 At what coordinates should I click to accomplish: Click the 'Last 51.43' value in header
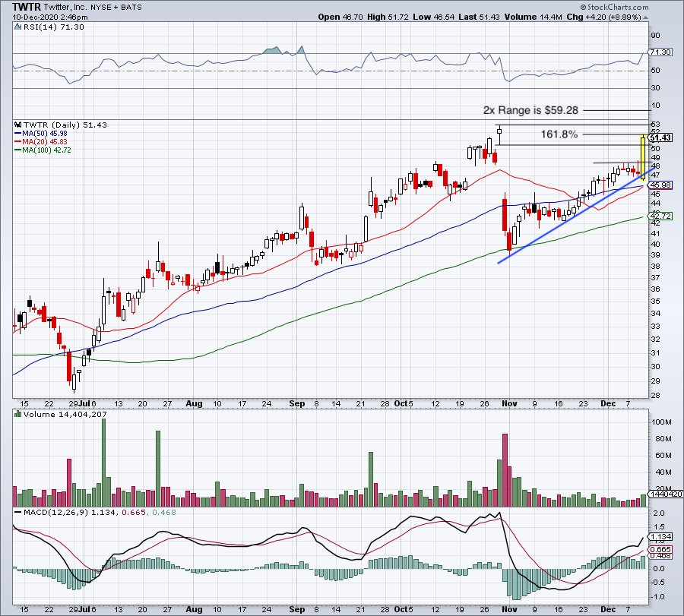[x=479, y=17]
